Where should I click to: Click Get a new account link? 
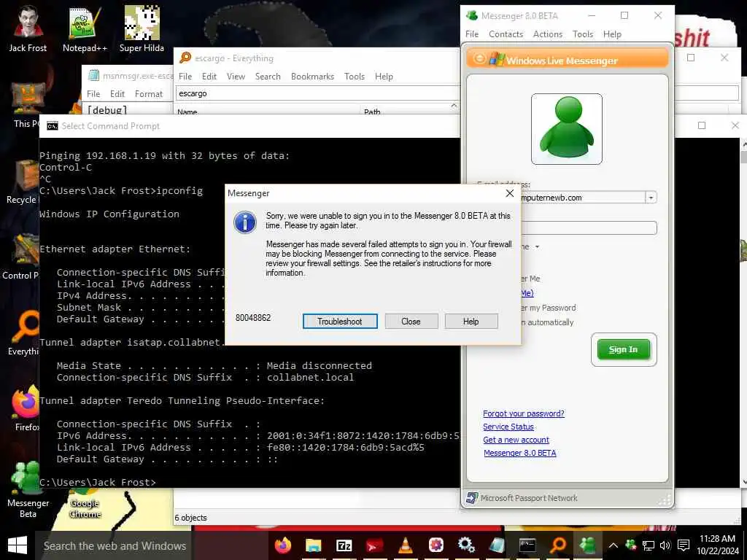coord(516,440)
